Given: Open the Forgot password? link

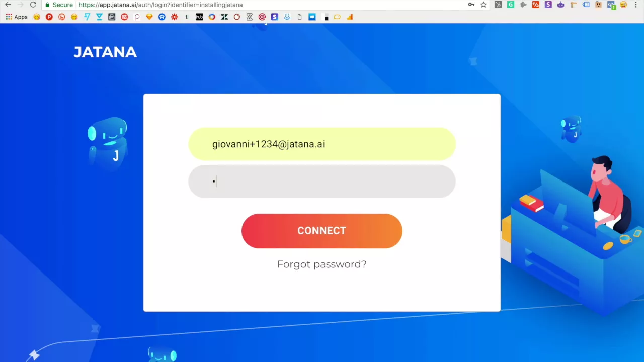Looking at the screenshot, I should (x=322, y=264).
